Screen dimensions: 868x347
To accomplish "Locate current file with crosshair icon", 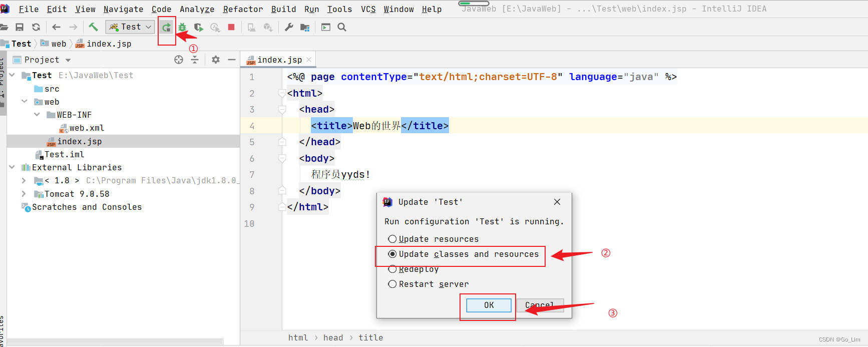I will pyautogui.click(x=179, y=60).
